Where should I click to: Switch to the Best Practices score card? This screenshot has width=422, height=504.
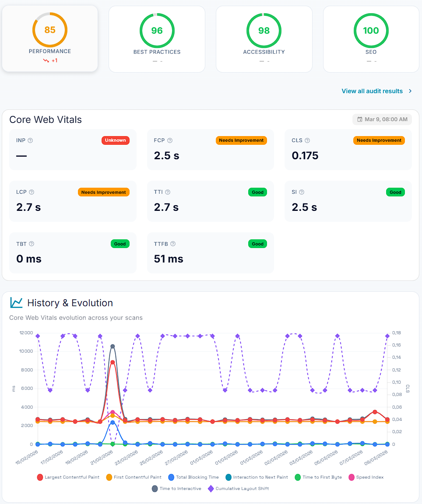(x=157, y=38)
